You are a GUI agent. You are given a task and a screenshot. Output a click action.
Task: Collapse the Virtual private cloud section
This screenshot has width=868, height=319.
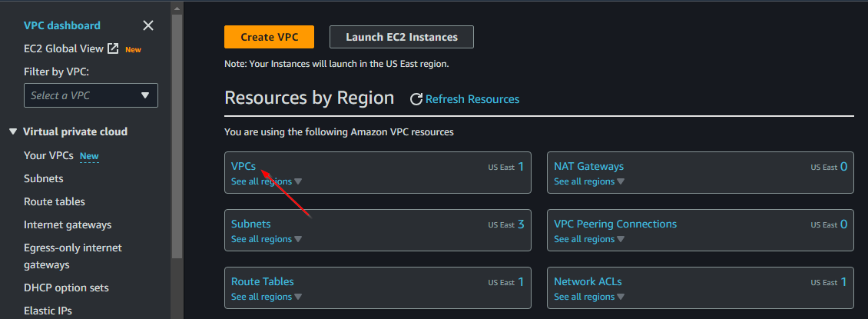pos(13,131)
